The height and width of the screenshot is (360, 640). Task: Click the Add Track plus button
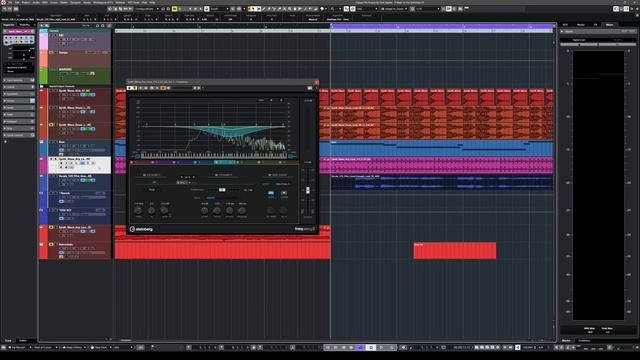[x=42, y=25]
